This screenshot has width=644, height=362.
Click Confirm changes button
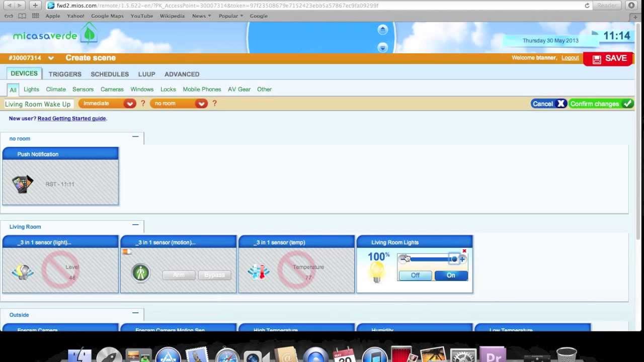click(601, 104)
